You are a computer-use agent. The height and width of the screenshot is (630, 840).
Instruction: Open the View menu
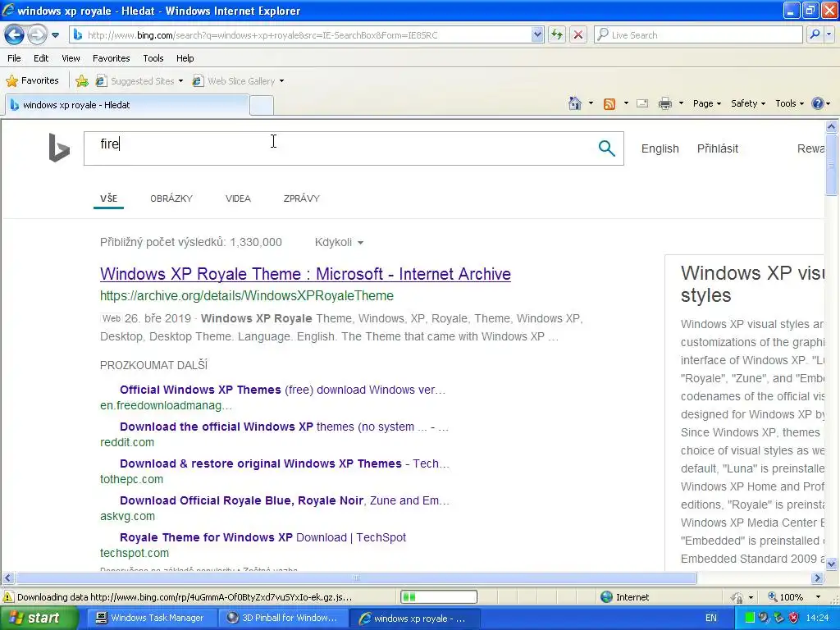(x=71, y=58)
